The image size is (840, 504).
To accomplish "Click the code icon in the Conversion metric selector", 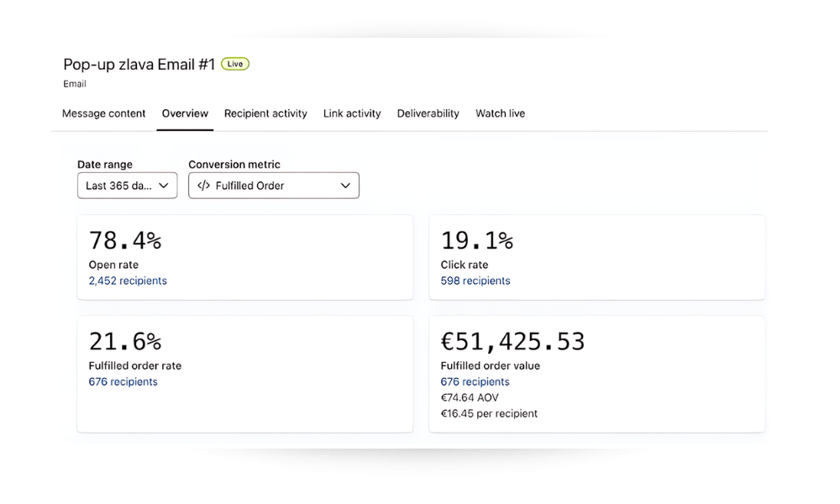I will (203, 186).
